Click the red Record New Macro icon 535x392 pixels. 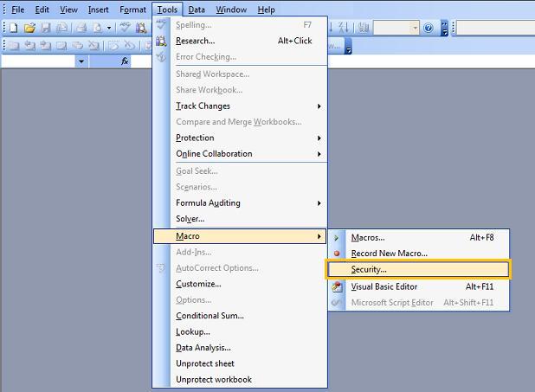point(338,254)
